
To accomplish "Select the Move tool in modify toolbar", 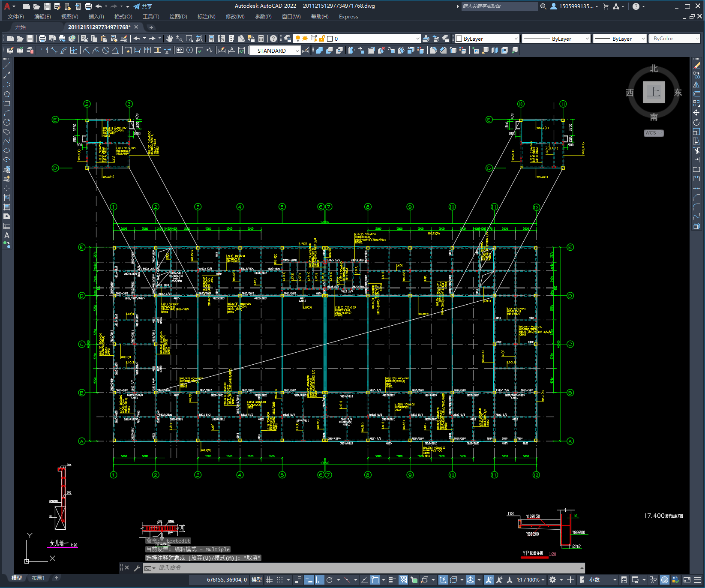I will coord(696,113).
